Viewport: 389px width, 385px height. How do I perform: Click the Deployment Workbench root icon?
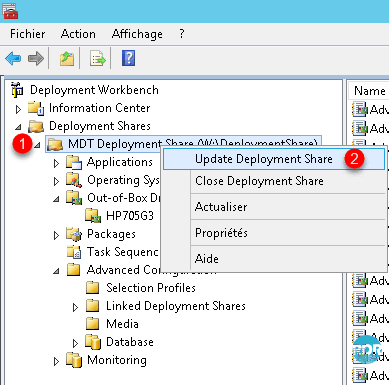(17, 90)
